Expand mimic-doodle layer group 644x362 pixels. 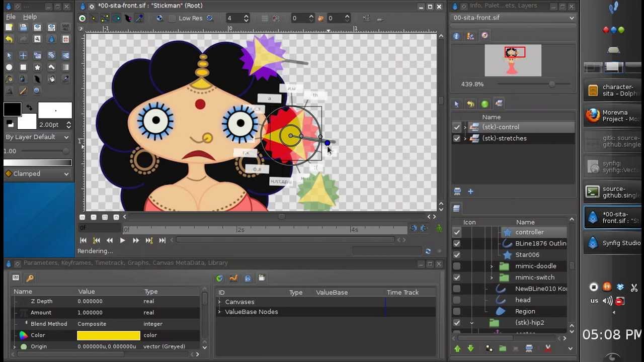point(492,266)
